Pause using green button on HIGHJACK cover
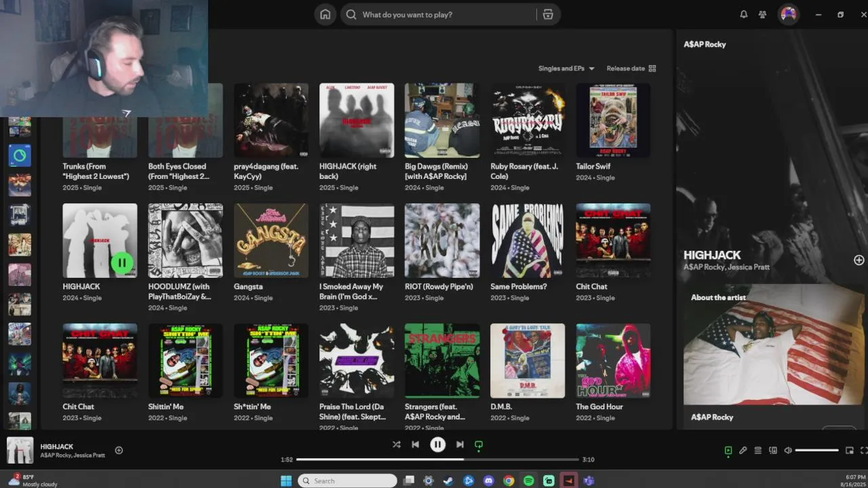Image resolution: width=868 pixels, height=488 pixels. [122, 262]
